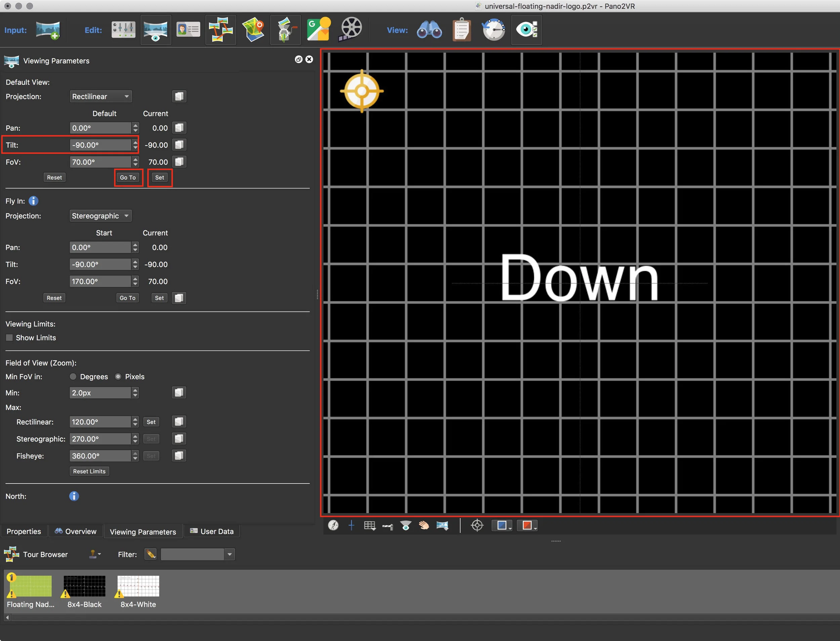Open the stamp icon dropdown in Tour Browser
The height and width of the screenshot is (641, 840).
click(x=95, y=554)
